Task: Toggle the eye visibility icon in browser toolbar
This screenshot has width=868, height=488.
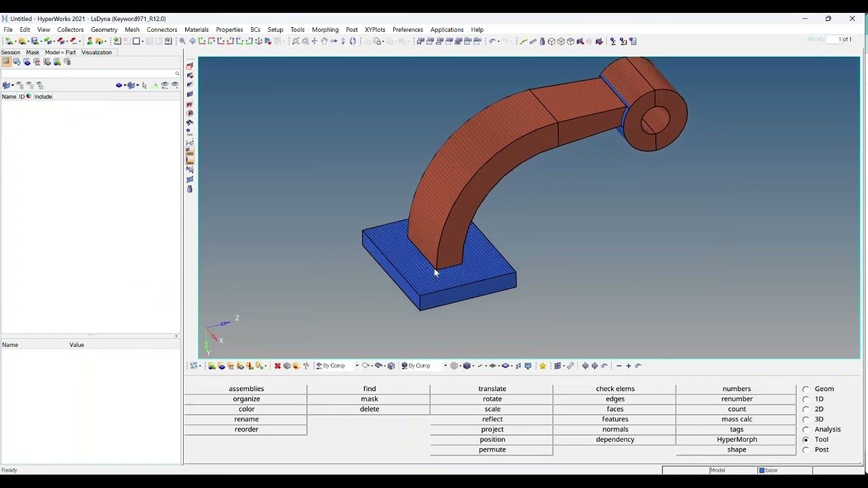Action: [x=165, y=85]
